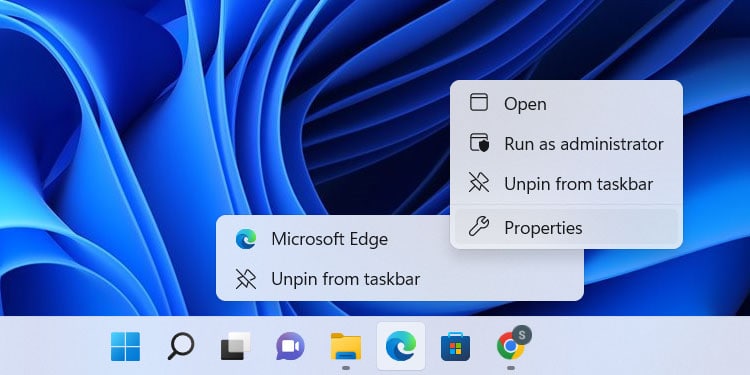Click the window icon beside Open
The height and width of the screenshot is (375, 750).
(479, 102)
